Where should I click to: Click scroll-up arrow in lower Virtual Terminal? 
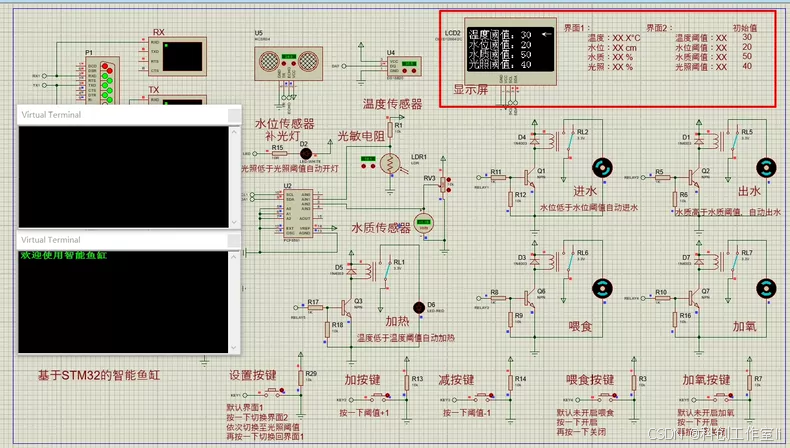coord(234,257)
